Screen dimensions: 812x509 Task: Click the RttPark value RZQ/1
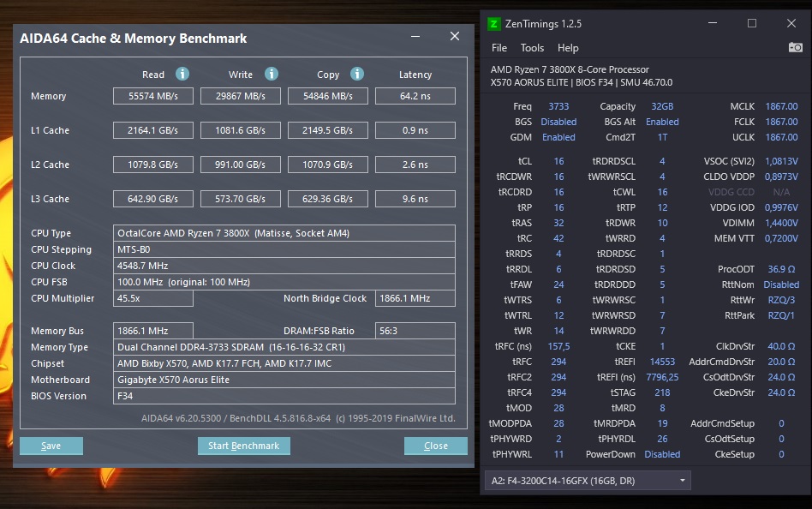coord(781,315)
